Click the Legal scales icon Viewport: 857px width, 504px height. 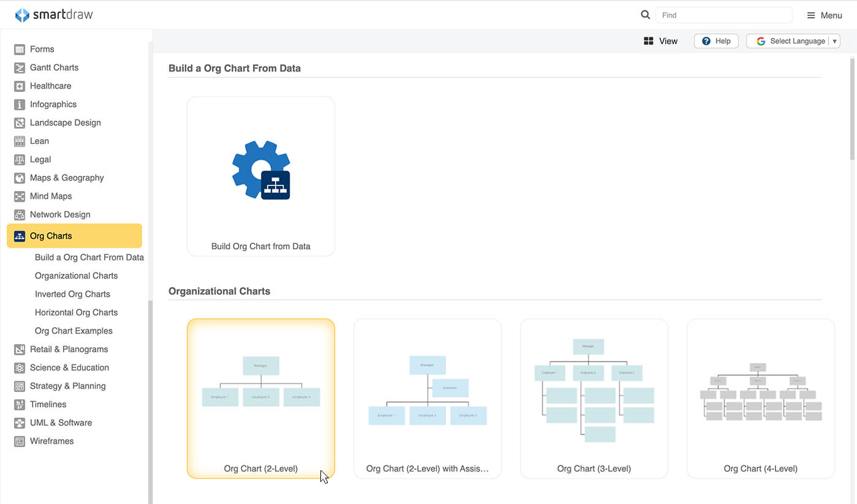[20, 159]
